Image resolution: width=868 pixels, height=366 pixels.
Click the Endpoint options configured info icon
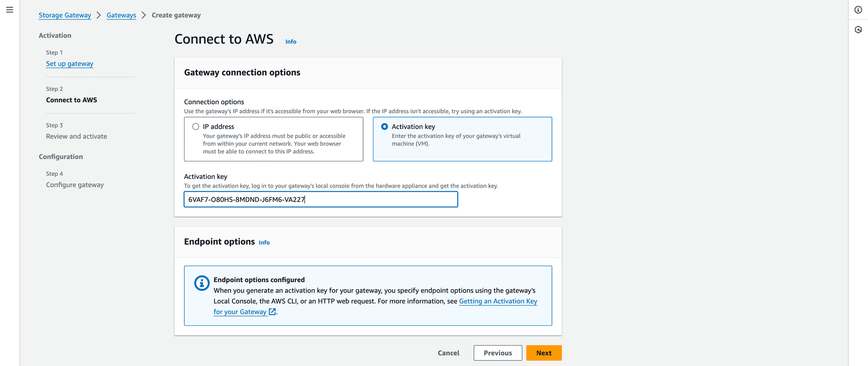[202, 283]
